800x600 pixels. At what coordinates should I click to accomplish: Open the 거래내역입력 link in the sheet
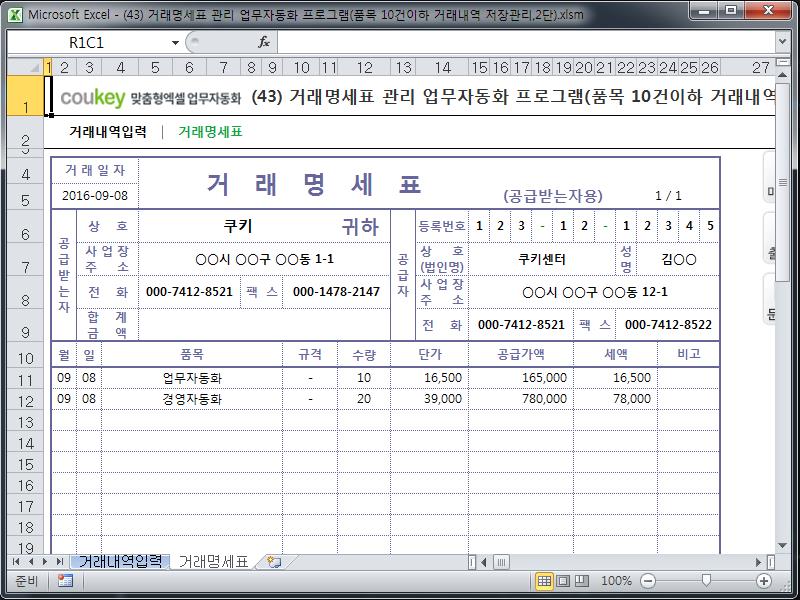[108, 132]
